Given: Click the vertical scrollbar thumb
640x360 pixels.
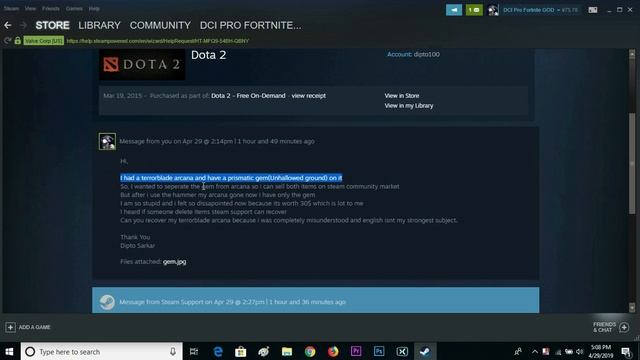Looking at the screenshot, I should click(x=632, y=163).
